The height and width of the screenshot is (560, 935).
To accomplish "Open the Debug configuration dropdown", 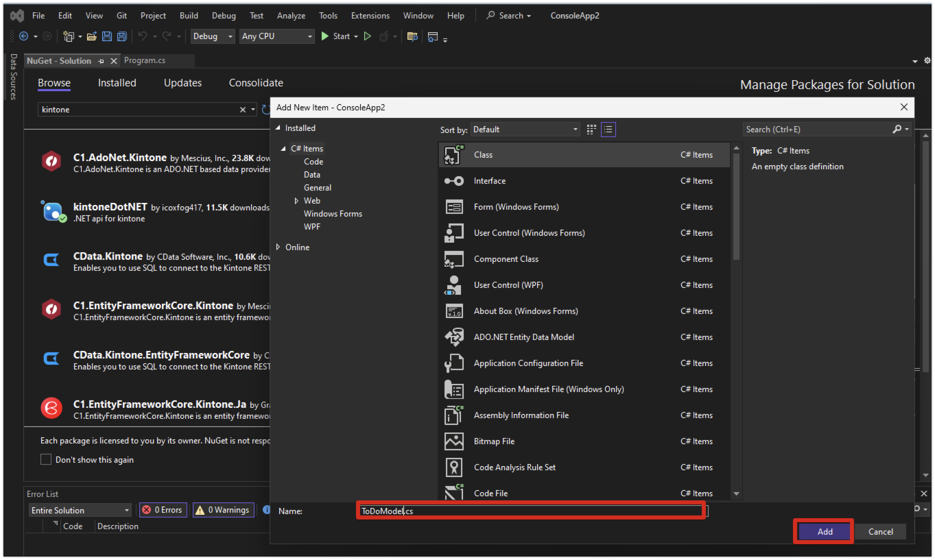I will pos(213,36).
